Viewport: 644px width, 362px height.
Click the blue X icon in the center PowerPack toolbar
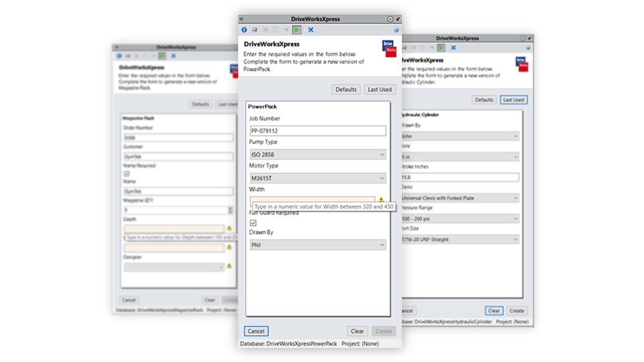point(311,29)
